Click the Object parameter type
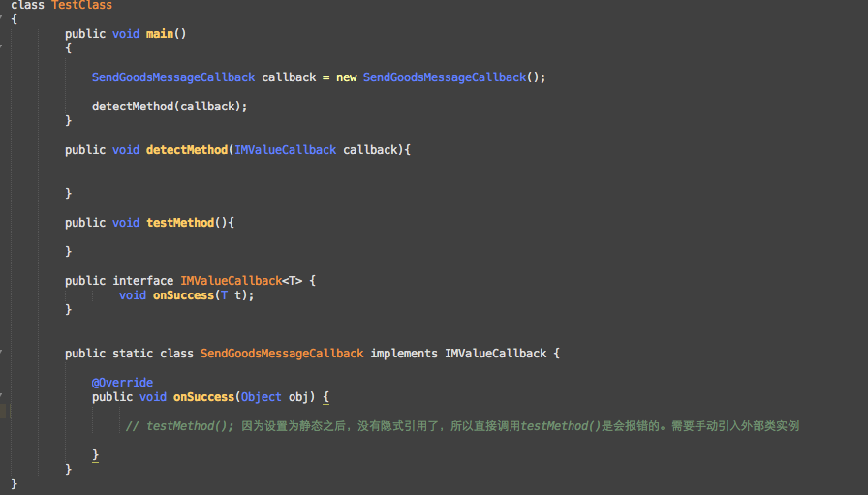The image size is (868, 495). pos(262,397)
